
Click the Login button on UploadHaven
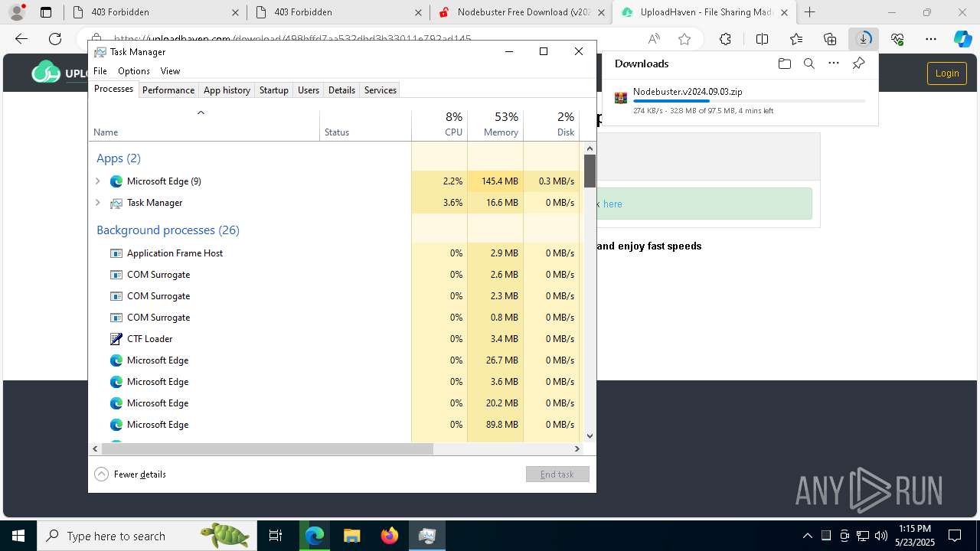tap(947, 73)
